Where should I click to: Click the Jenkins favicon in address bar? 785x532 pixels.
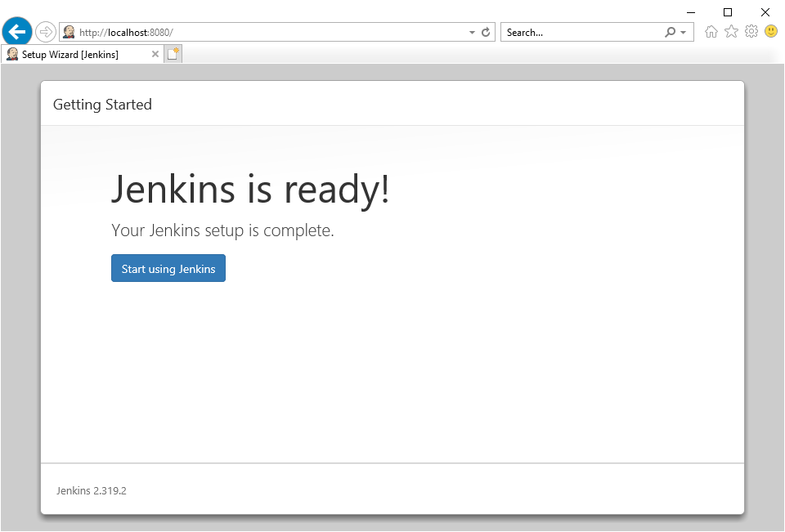tap(69, 33)
